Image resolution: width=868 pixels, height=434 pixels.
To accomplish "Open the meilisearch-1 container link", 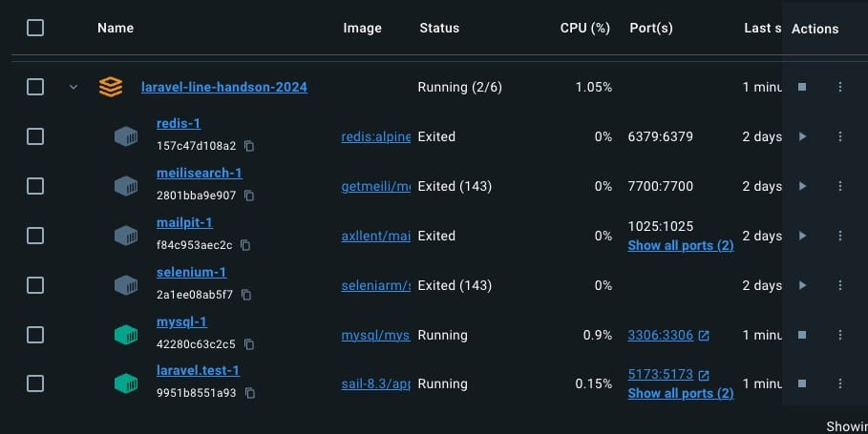I will pyautogui.click(x=200, y=173).
